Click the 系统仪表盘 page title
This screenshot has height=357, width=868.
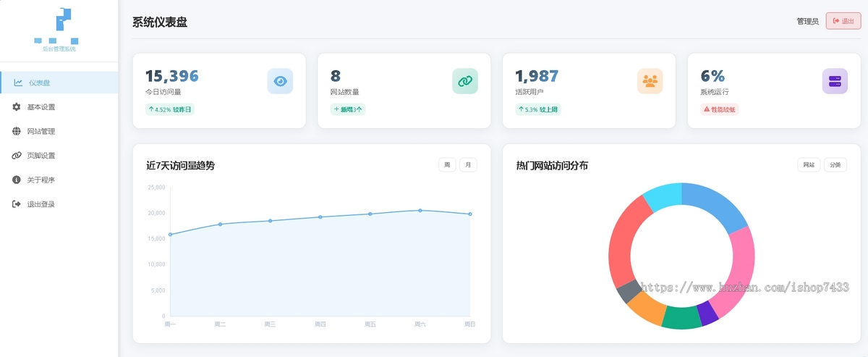[160, 22]
